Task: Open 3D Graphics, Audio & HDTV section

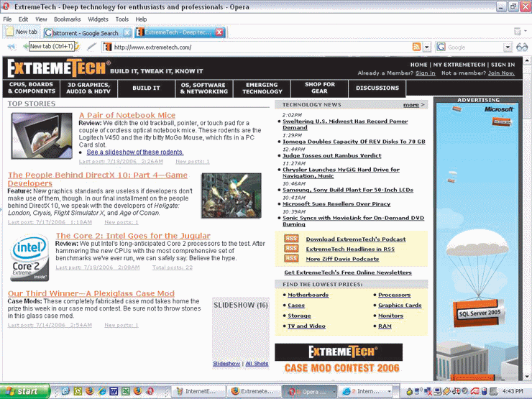Action: (x=88, y=88)
